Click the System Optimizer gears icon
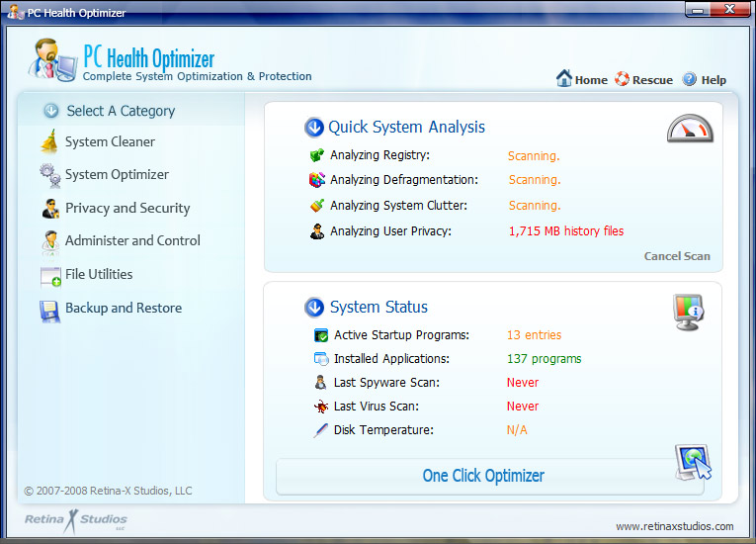Image resolution: width=756 pixels, height=544 pixels. coord(50,175)
